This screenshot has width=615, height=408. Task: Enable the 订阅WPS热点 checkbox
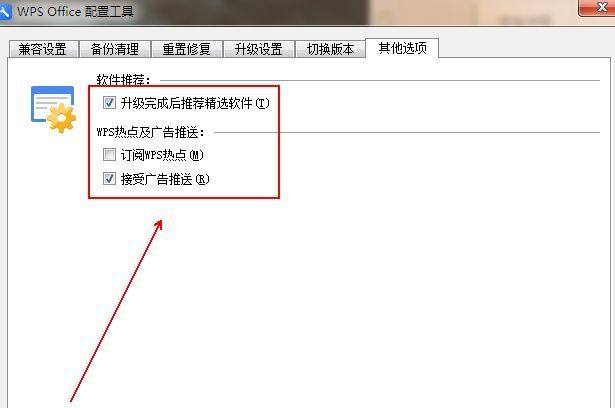(x=109, y=155)
